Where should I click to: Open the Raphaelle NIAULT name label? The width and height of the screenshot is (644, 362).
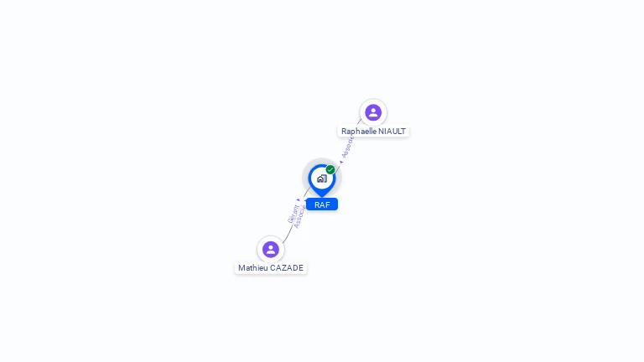coord(373,132)
